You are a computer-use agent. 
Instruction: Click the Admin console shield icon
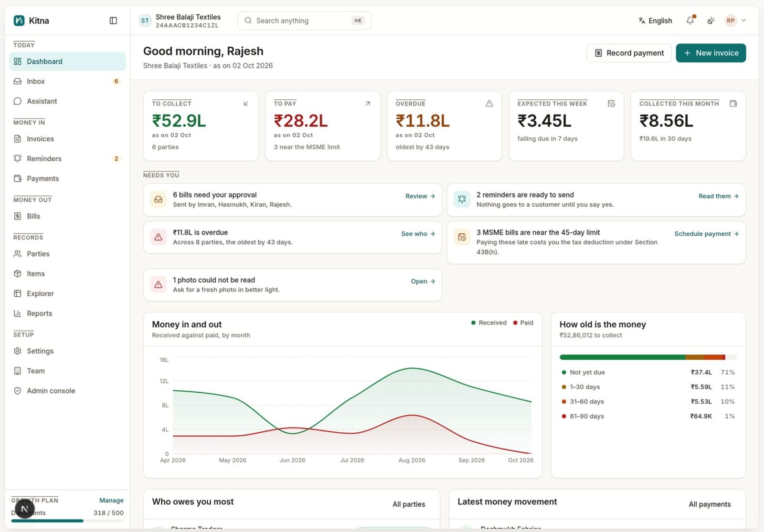18,391
